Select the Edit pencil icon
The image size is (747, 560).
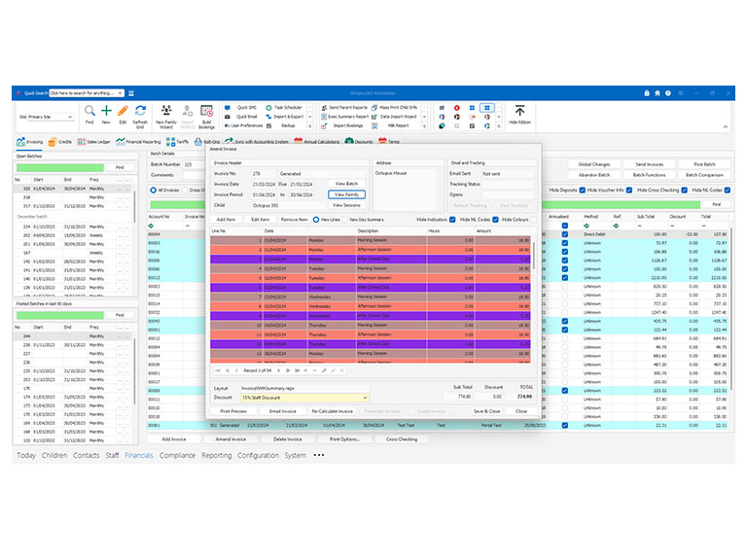click(x=123, y=111)
